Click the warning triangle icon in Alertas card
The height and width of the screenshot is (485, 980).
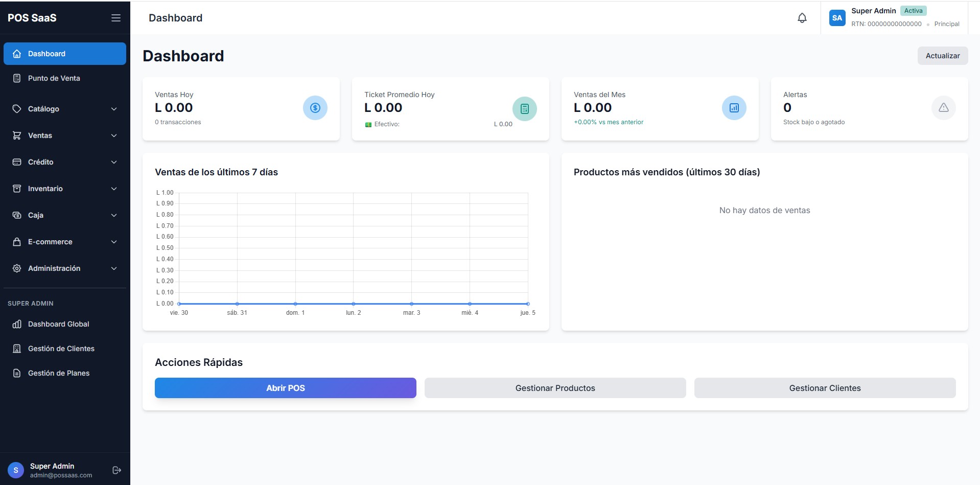[943, 108]
